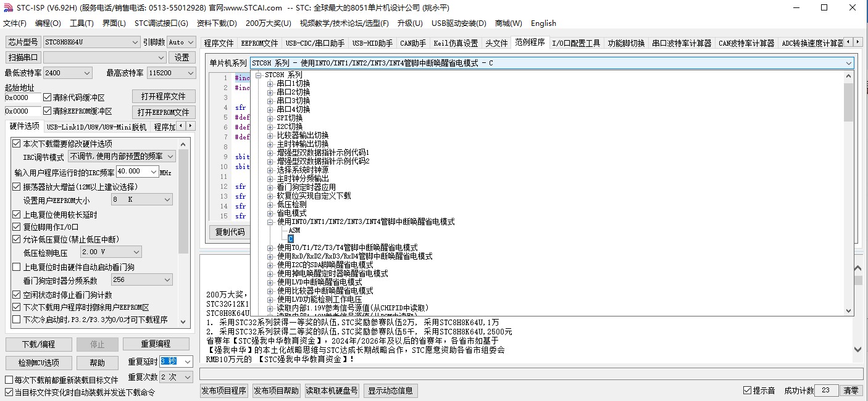Open the 工具(T) menu
This screenshot has width=868, height=401.
[x=81, y=23]
